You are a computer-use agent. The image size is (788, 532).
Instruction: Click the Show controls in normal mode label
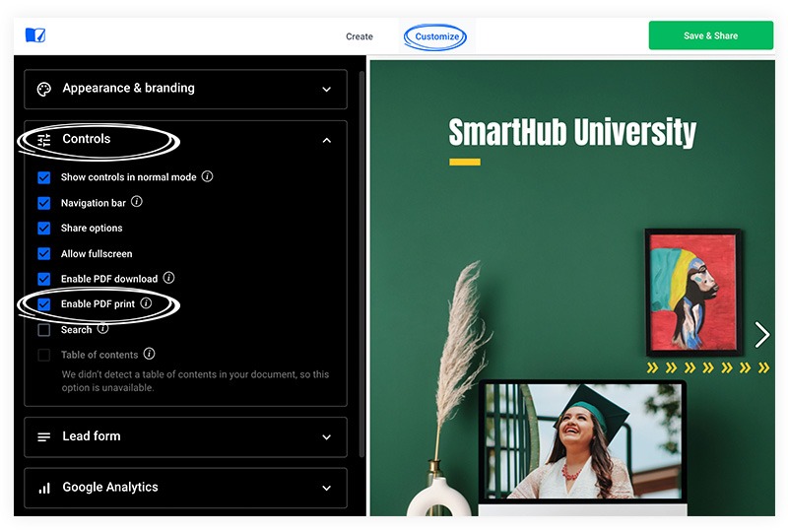point(128,177)
